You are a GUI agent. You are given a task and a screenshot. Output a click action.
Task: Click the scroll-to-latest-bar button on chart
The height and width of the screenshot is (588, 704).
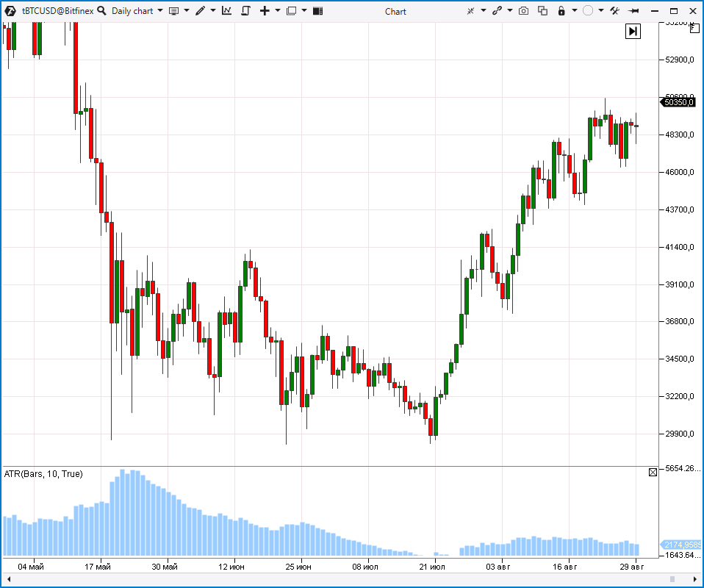tap(633, 31)
